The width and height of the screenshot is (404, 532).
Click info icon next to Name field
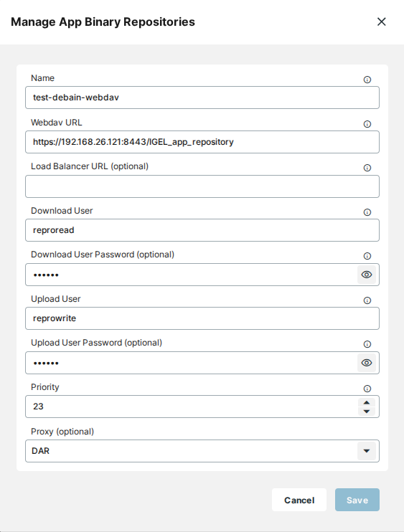click(367, 80)
